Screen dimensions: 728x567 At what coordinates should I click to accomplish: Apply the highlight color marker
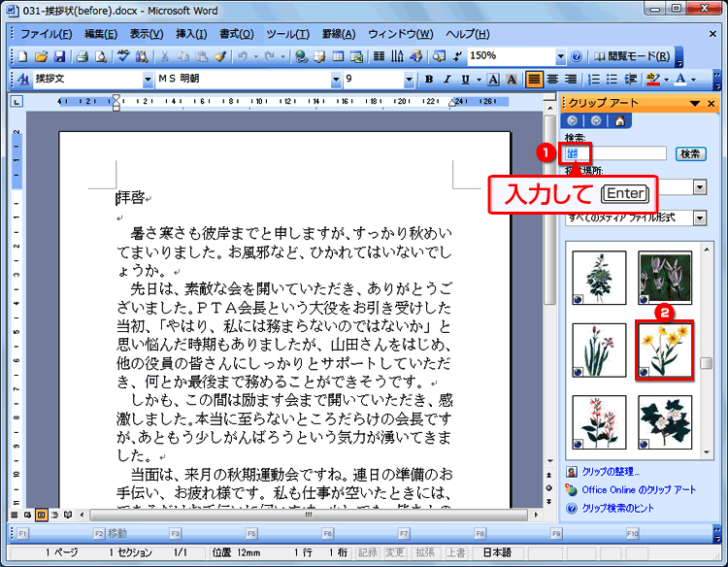click(653, 80)
